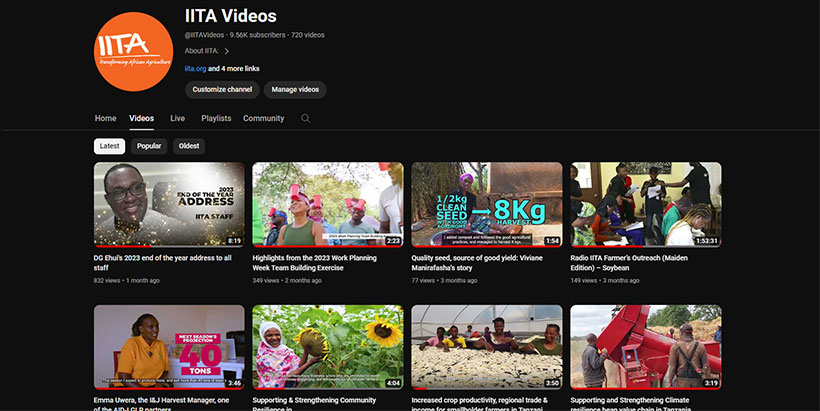Expand the About IITA chevron arrow
Viewport: 820px width, 411px height.
pyautogui.click(x=227, y=51)
